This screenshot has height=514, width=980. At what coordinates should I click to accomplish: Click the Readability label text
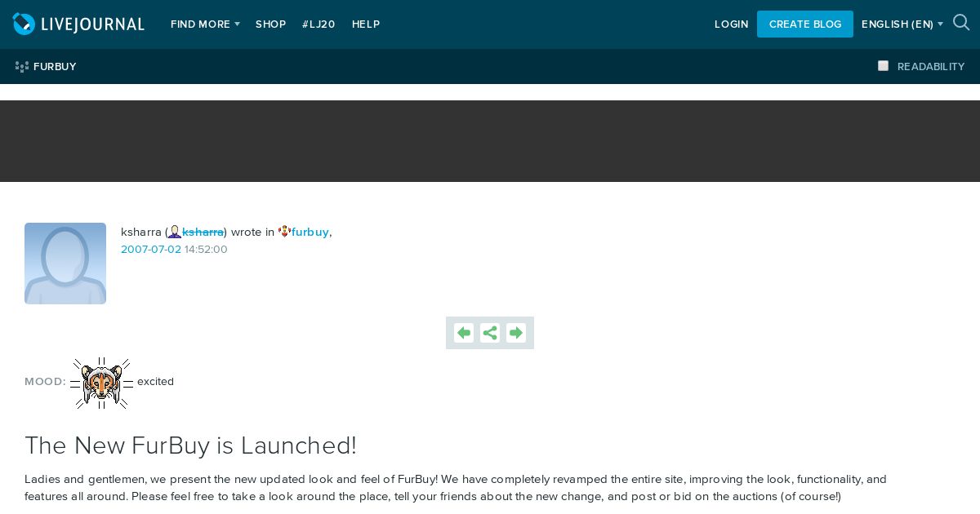[931, 67]
